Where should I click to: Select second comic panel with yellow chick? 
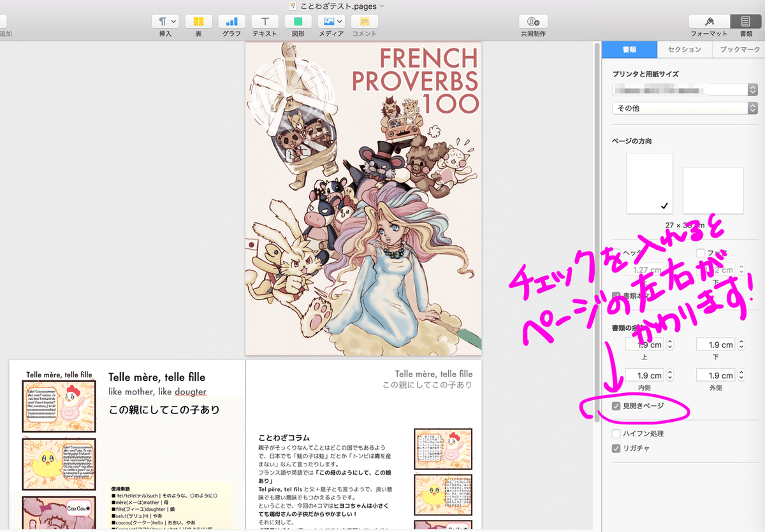click(x=59, y=464)
